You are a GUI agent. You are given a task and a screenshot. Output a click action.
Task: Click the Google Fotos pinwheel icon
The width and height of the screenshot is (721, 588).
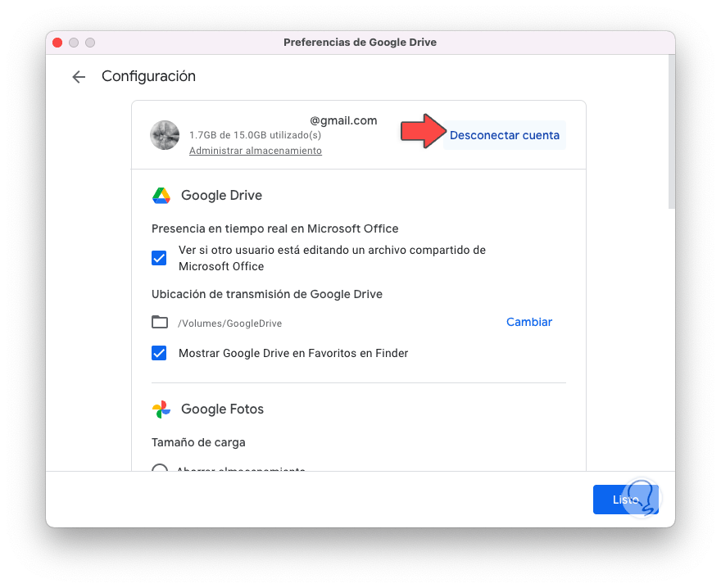161,409
